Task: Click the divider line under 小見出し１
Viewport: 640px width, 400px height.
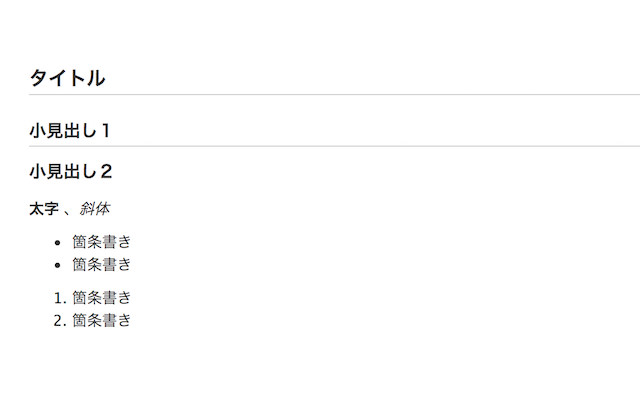Action: coord(334,146)
